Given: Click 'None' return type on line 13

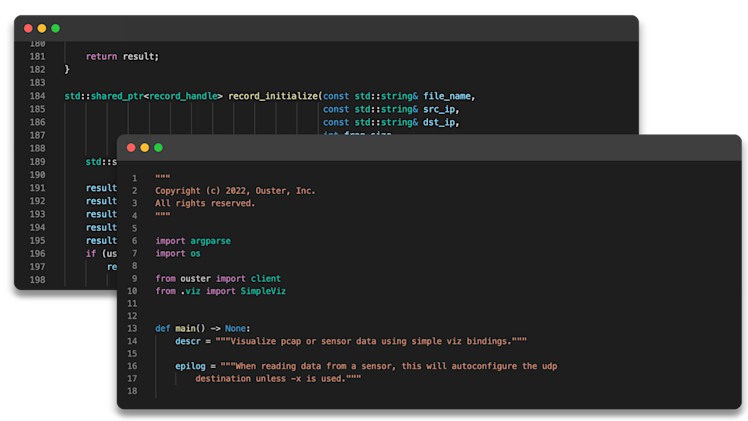Looking at the screenshot, I should 235,329.
